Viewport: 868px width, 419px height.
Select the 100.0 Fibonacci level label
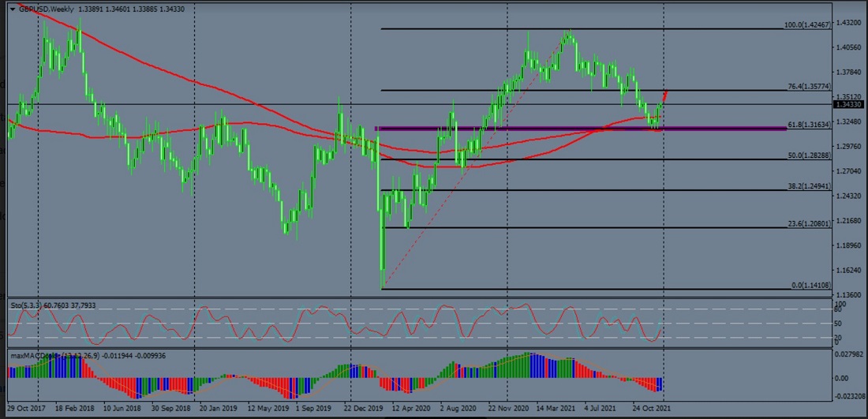tap(805, 25)
